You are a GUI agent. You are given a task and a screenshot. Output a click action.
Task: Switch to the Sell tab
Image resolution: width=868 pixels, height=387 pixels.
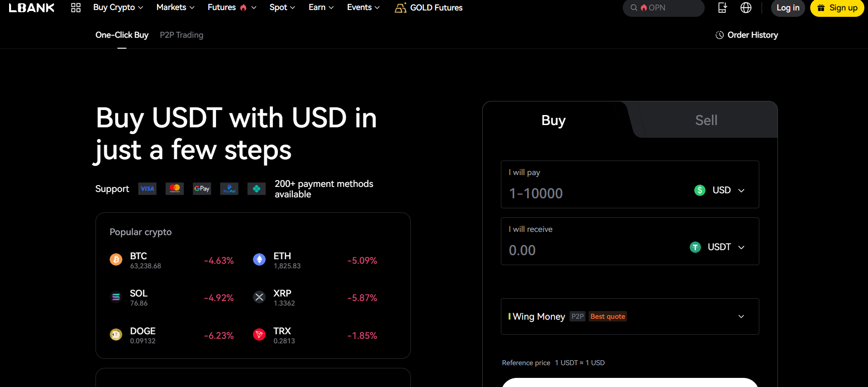click(x=706, y=120)
